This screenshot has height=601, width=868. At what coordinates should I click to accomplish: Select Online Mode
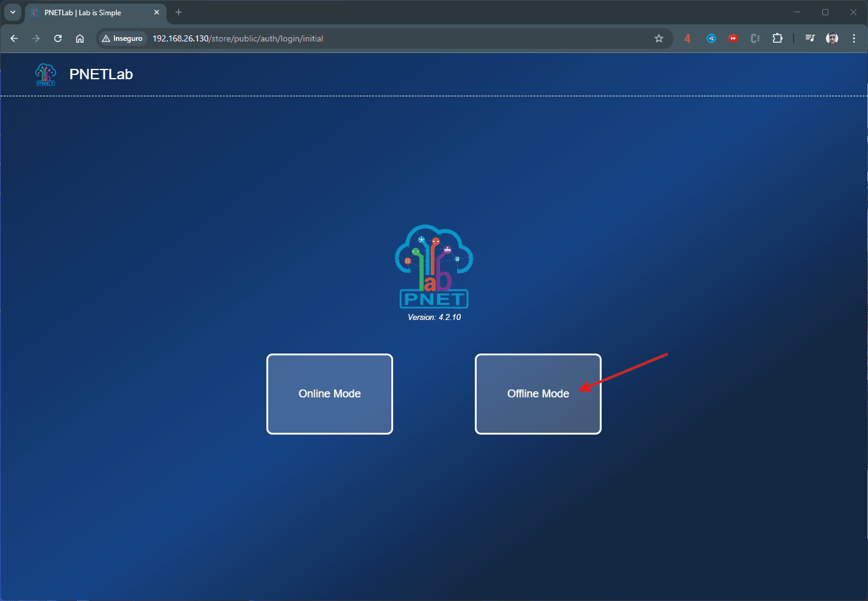(x=329, y=394)
